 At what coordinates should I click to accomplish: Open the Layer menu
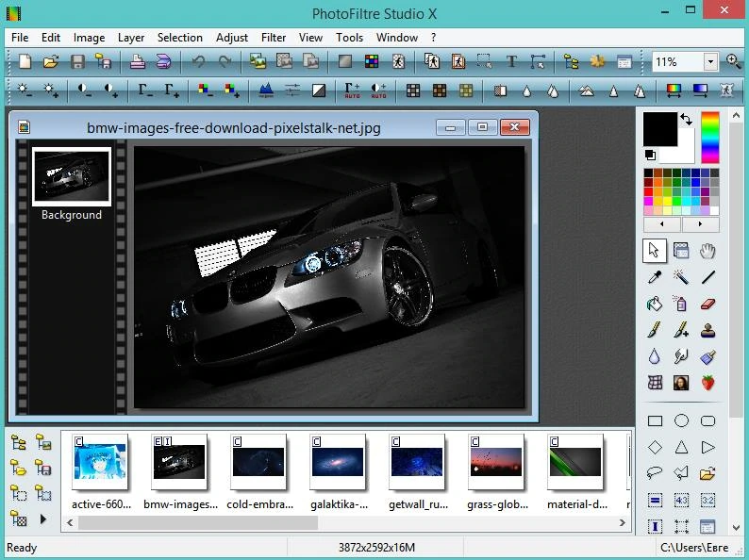pos(131,37)
